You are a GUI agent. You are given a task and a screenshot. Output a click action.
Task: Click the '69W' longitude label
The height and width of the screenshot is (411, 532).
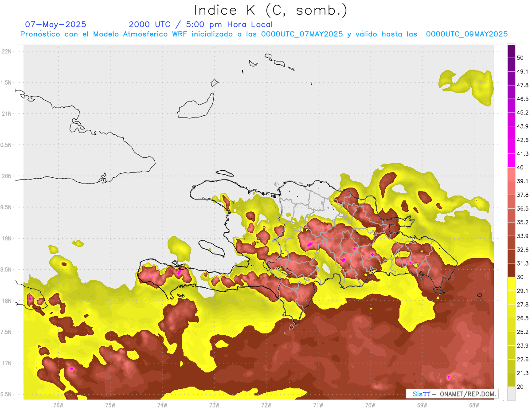[x=422, y=405]
